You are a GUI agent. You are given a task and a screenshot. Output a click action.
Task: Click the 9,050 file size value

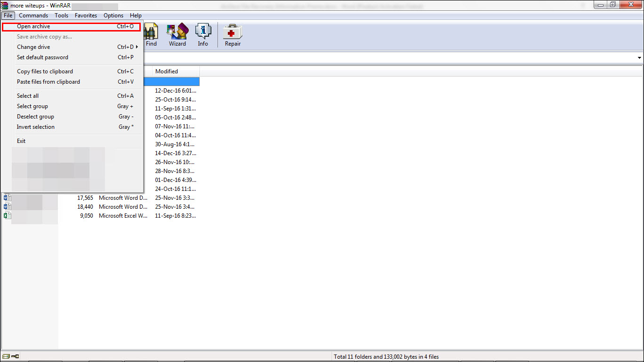[87, 216]
